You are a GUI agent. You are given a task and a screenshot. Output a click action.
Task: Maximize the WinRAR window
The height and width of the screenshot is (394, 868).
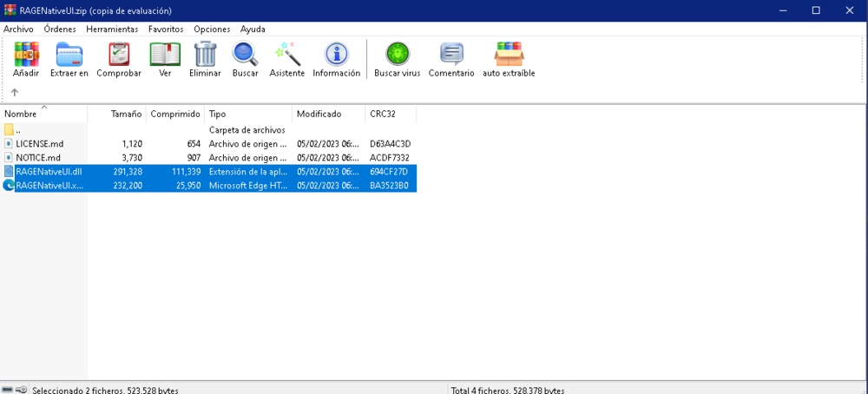[x=816, y=10]
